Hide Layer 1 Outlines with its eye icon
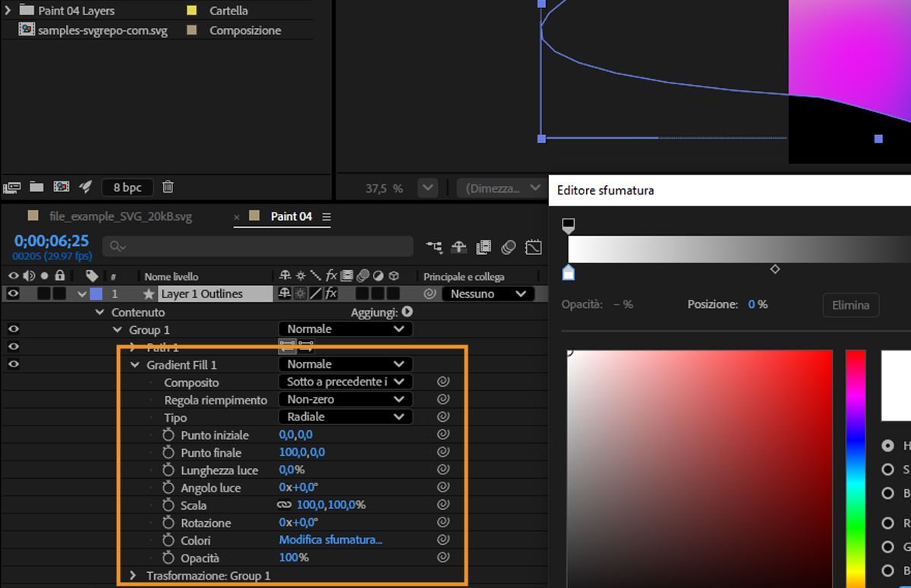Viewport: 911px width, 588px height. [x=13, y=294]
